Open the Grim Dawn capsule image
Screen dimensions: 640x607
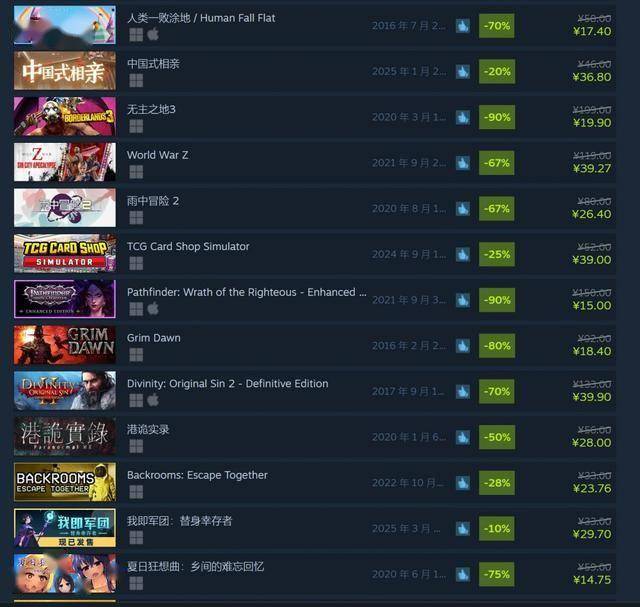click(65, 345)
